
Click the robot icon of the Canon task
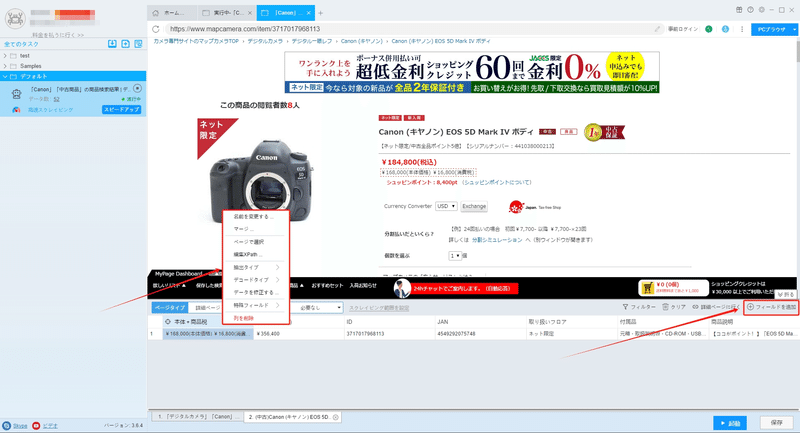[16, 94]
